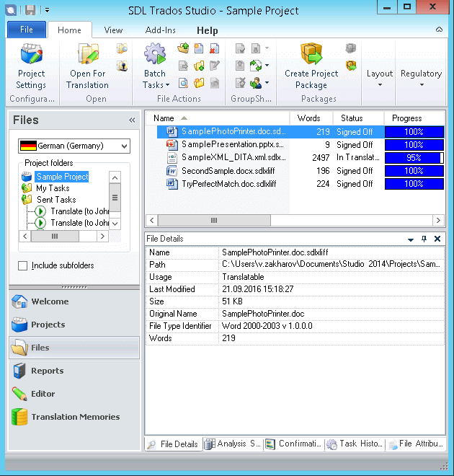Open Task History tab
The width and height of the screenshot is (454, 476).
coord(355,444)
